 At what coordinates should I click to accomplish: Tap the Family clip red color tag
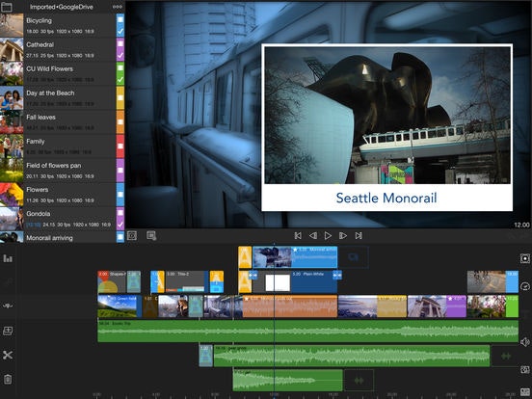[x=120, y=146]
